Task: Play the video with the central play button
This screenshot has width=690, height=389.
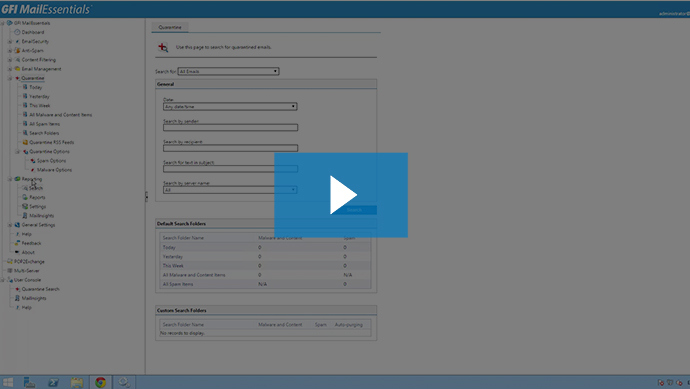Action: click(x=341, y=195)
